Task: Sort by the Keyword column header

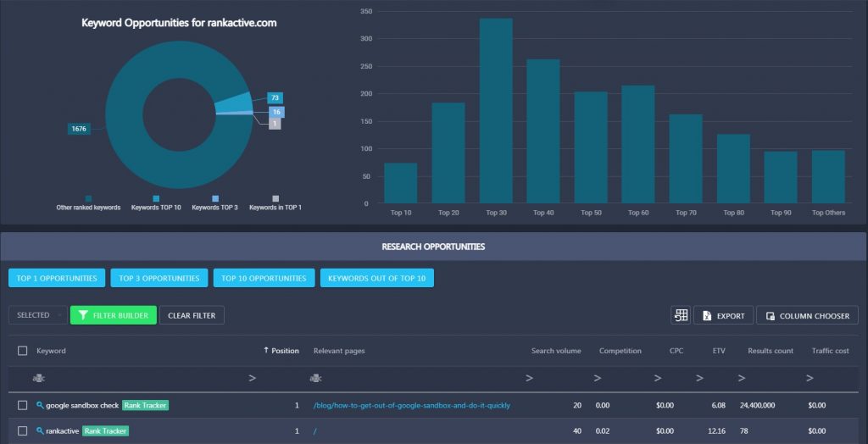Action: coord(51,351)
